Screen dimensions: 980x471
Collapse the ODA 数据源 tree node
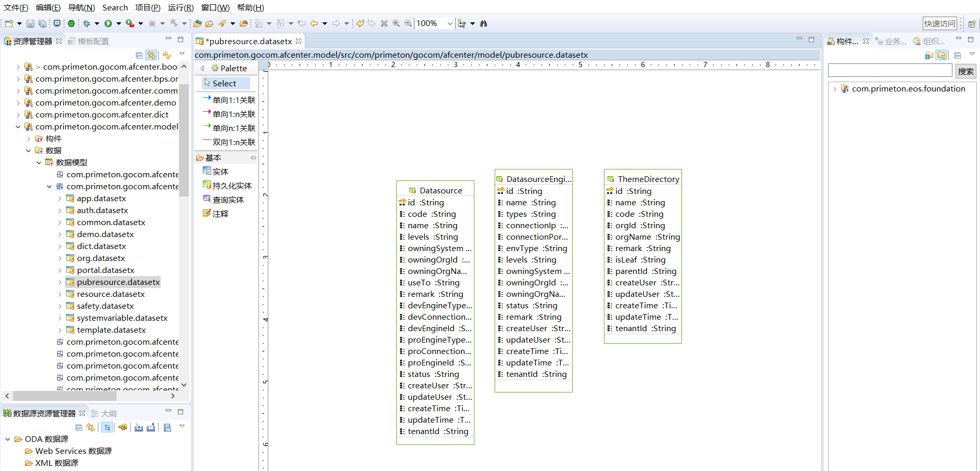point(8,439)
